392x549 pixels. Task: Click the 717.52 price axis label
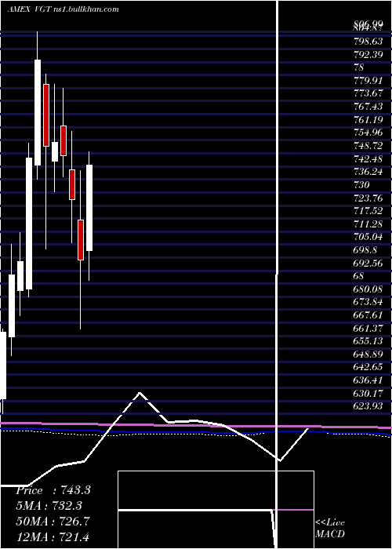[368, 211]
